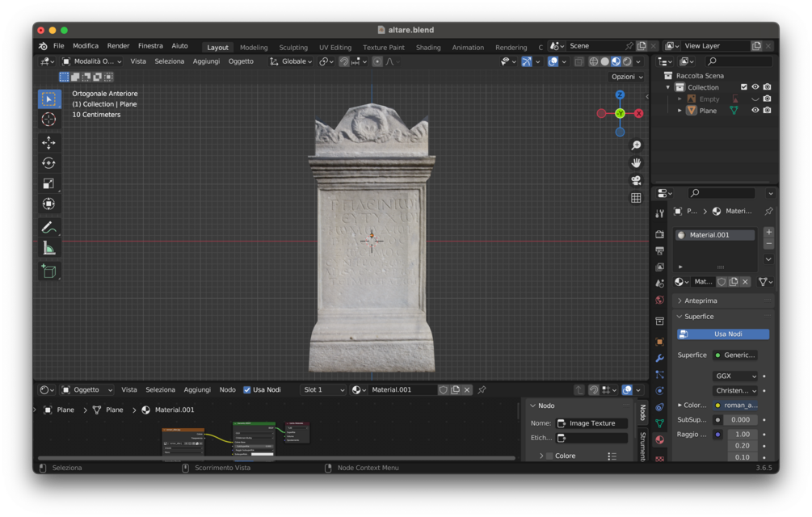This screenshot has width=812, height=517.
Task: Click the Add Cube tool
Action: 48,271
